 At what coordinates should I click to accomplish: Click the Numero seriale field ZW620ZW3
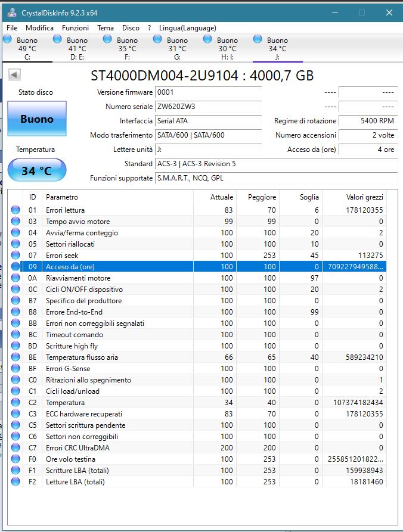tap(208, 107)
